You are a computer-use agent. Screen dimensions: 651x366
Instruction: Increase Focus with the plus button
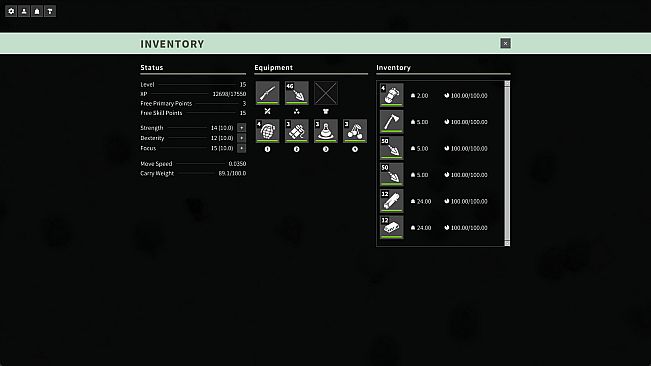(242, 148)
